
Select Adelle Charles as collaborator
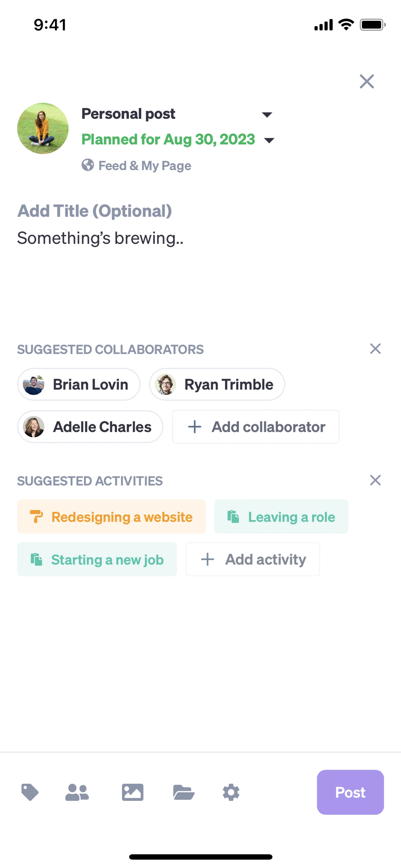[x=90, y=427]
